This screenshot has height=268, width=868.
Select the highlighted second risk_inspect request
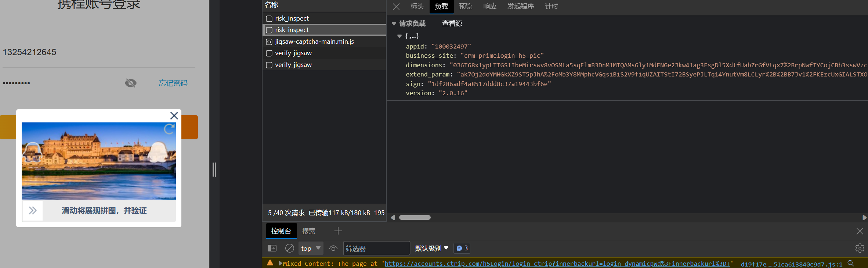pyautogui.click(x=324, y=30)
